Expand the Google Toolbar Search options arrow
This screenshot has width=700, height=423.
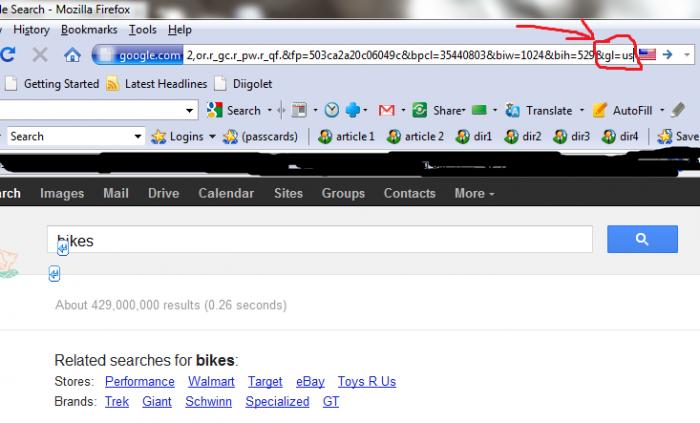tap(269, 110)
